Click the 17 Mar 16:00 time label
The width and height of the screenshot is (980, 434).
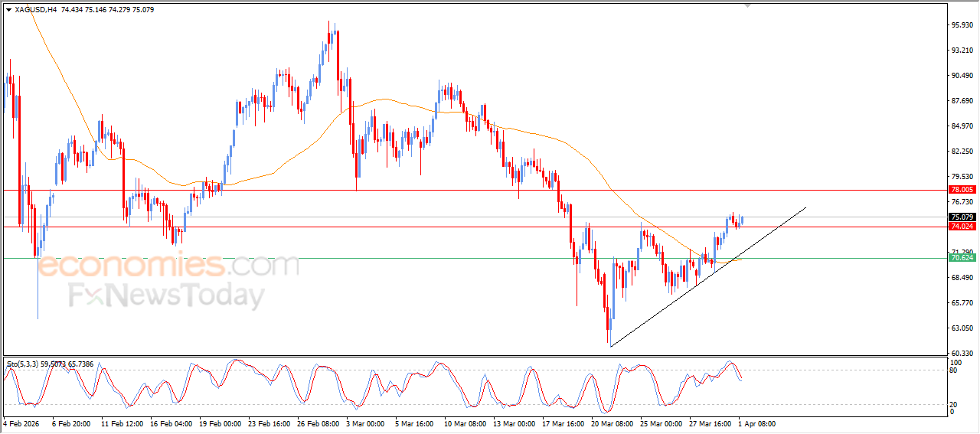(564, 423)
